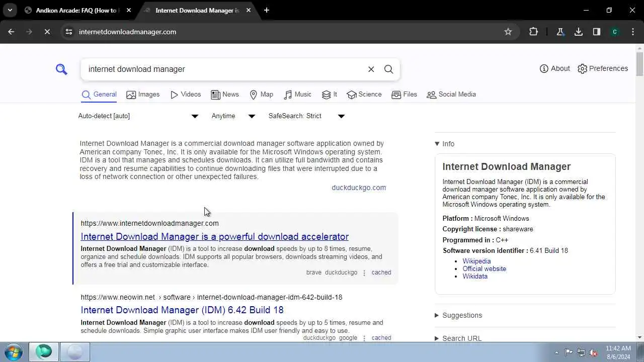Click the green browser taskbar icon
This screenshot has height=362, width=644.
(44, 351)
